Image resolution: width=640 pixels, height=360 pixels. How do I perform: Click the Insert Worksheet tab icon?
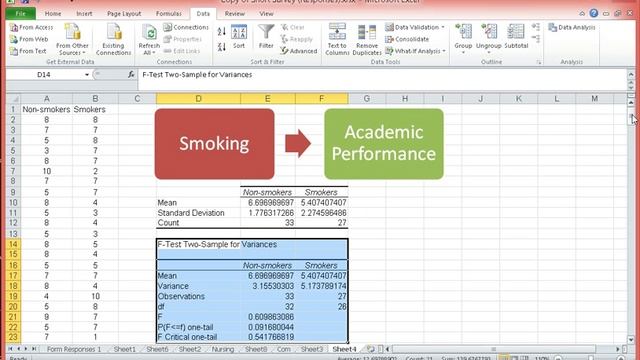[370, 349]
